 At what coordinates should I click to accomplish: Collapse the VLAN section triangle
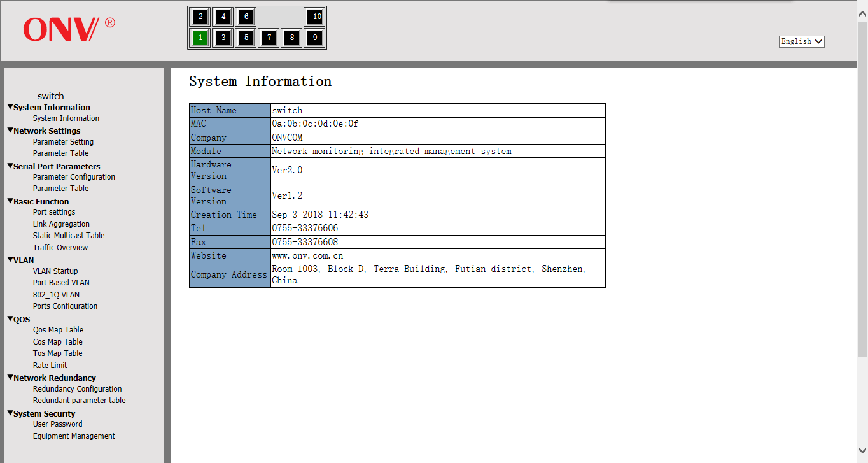10,260
